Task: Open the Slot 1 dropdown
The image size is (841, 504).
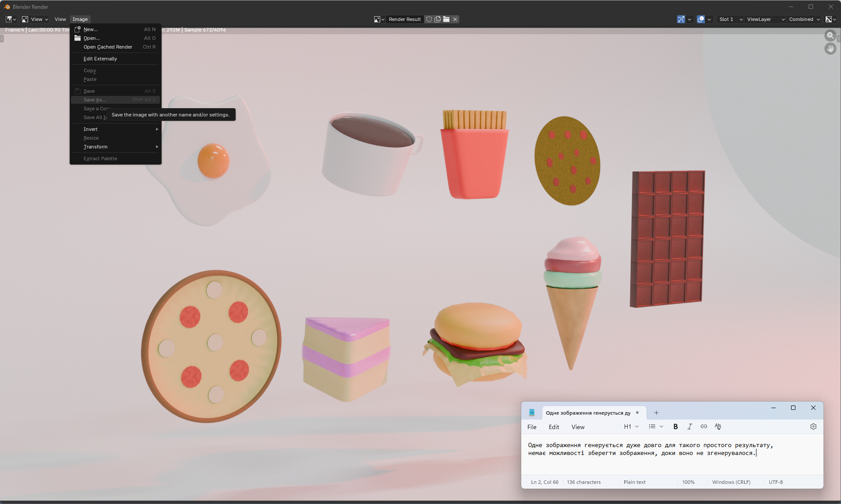Action: (730, 19)
